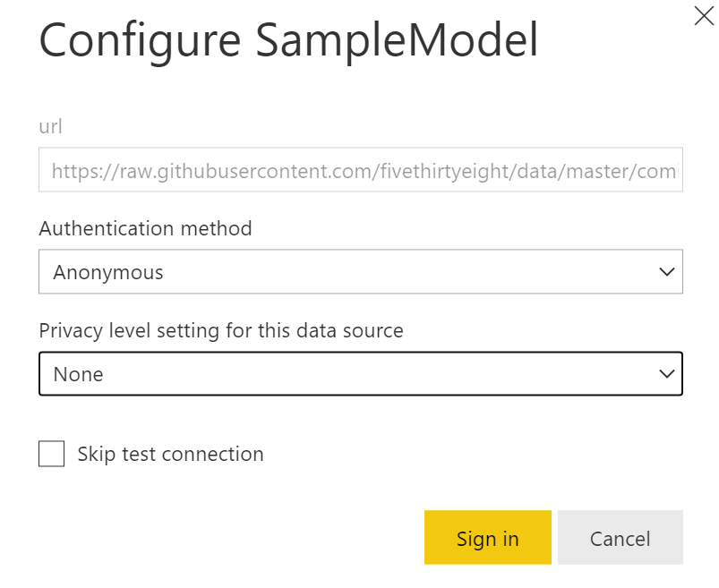The image size is (719, 588).
Task: Click the empty square box beside Skip test
Action: 51,454
